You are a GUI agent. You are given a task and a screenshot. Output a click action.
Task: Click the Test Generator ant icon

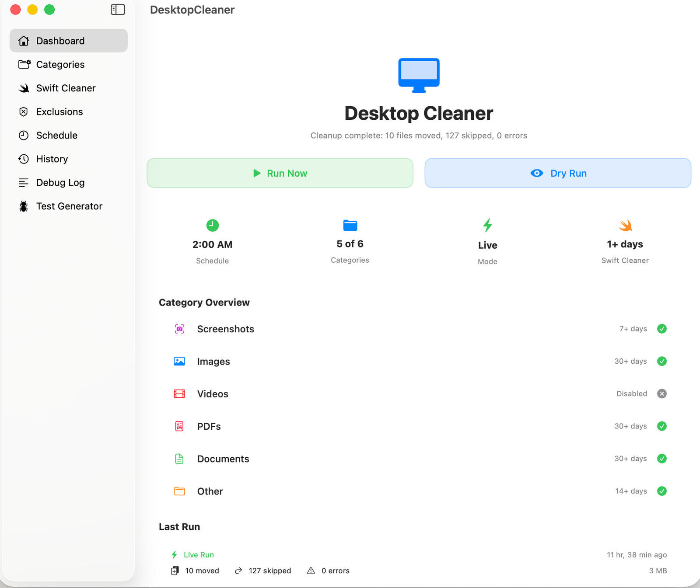click(x=24, y=206)
